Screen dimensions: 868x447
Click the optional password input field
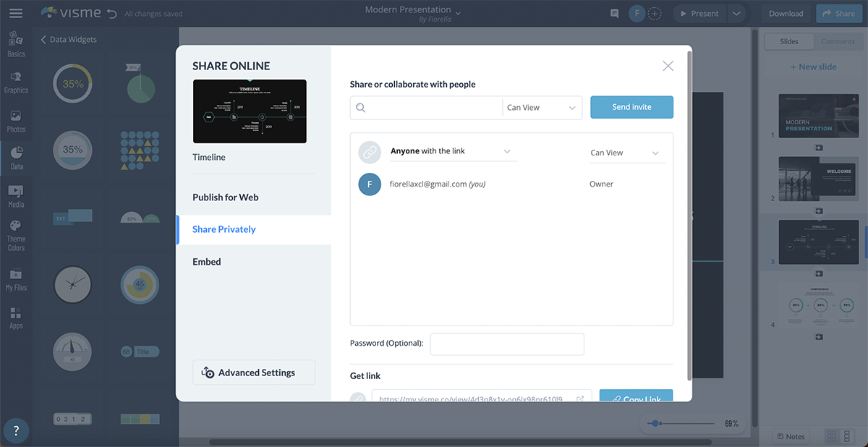coord(506,344)
